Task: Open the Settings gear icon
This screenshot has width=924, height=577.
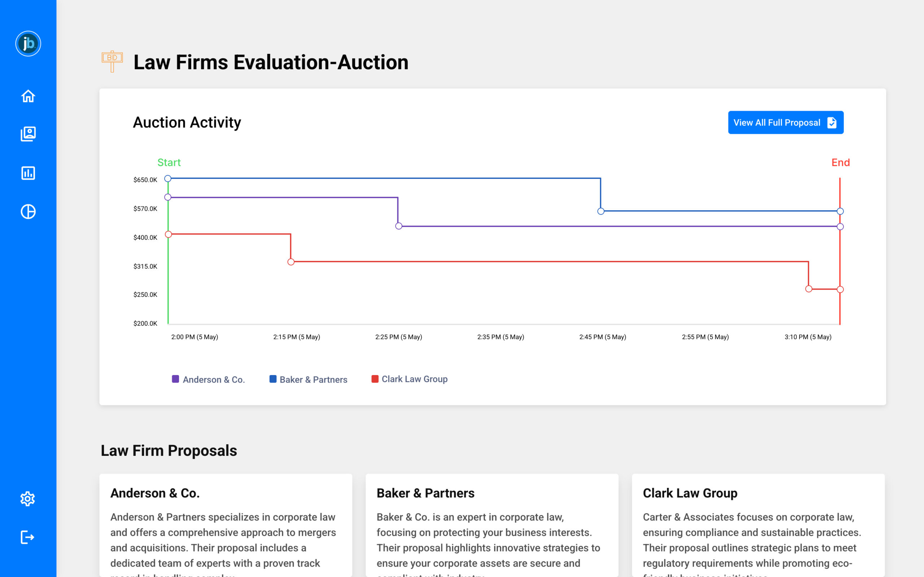Action: click(27, 499)
